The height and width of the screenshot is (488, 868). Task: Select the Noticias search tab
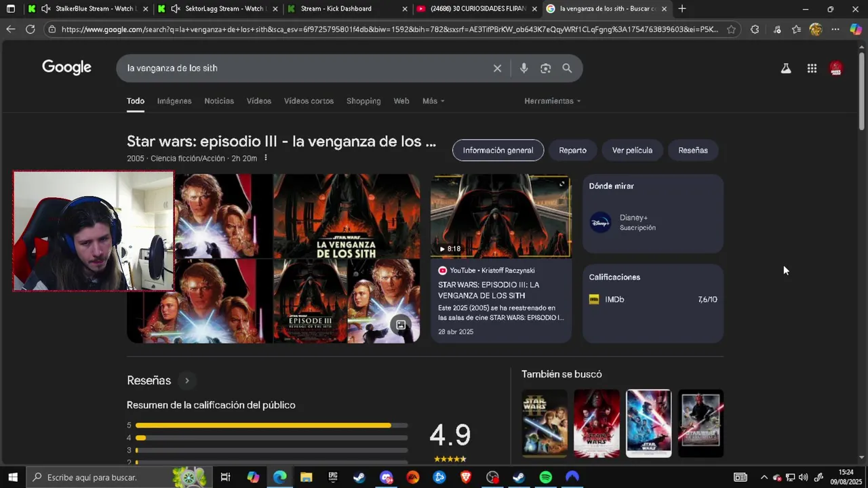(x=219, y=101)
